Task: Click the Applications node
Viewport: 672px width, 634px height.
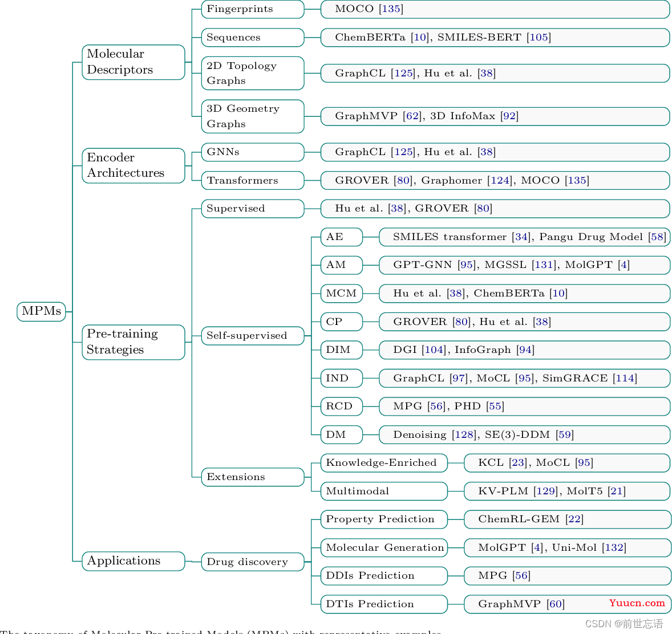Action: [x=133, y=561]
